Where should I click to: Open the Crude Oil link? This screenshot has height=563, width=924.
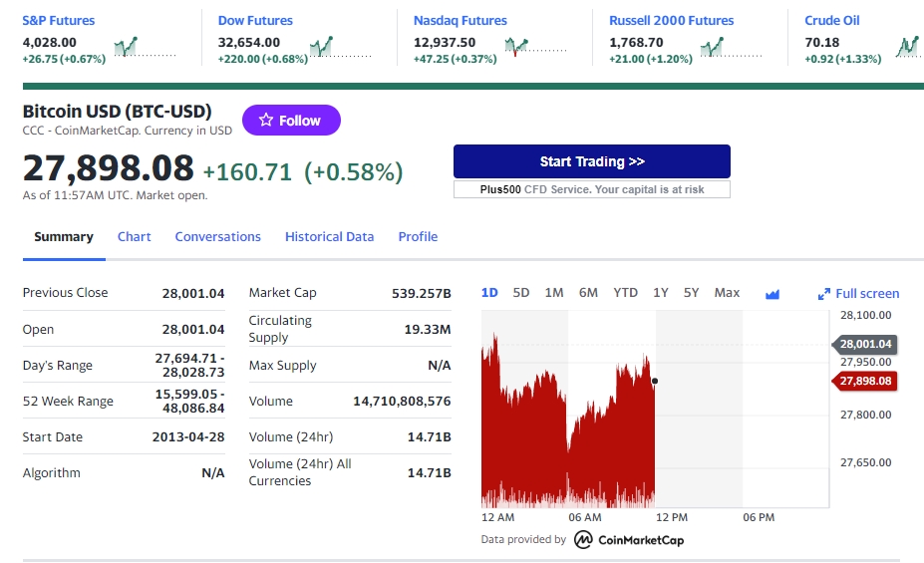click(x=832, y=21)
